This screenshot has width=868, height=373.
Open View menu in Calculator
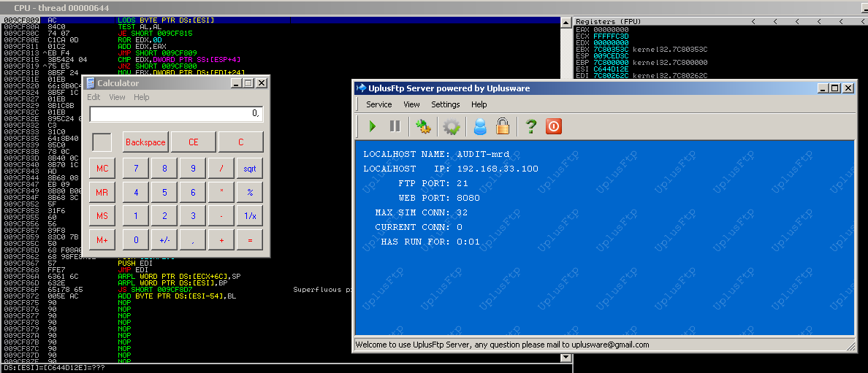[117, 97]
